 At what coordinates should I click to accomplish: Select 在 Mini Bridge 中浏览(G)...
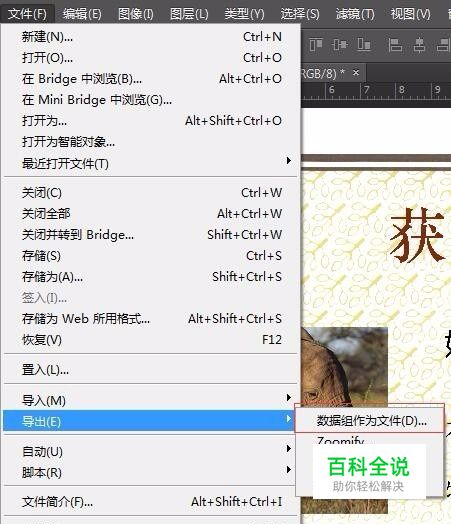pyautogui.click(x=150, y=100)
